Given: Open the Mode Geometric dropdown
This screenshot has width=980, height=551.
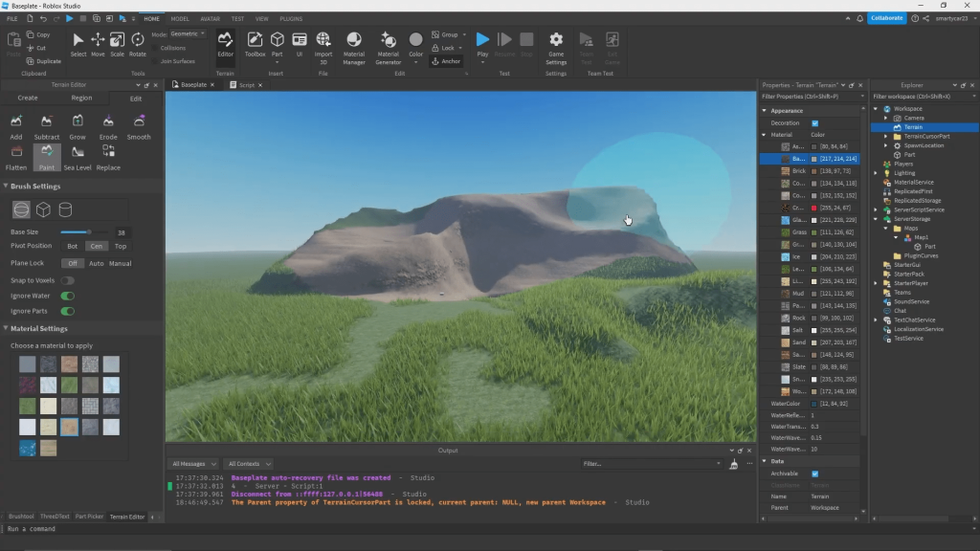Looking at the screenshot, I should pos(188,33).
